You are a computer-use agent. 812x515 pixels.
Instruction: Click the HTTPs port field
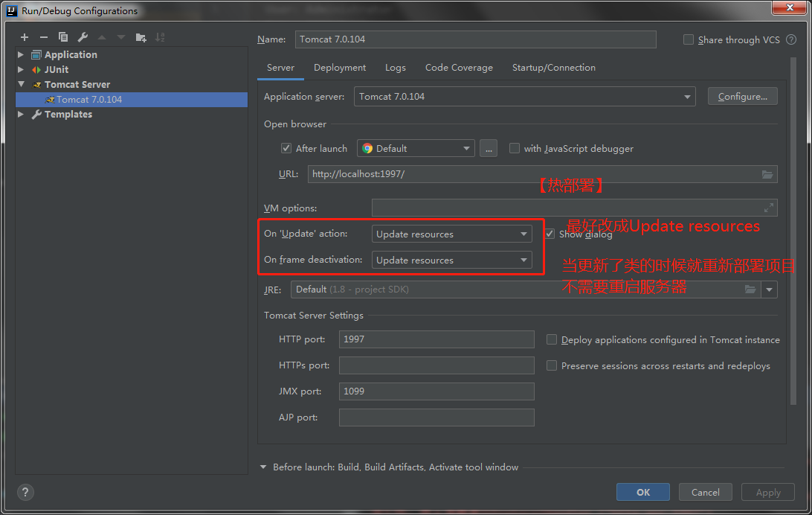point(436,365)
